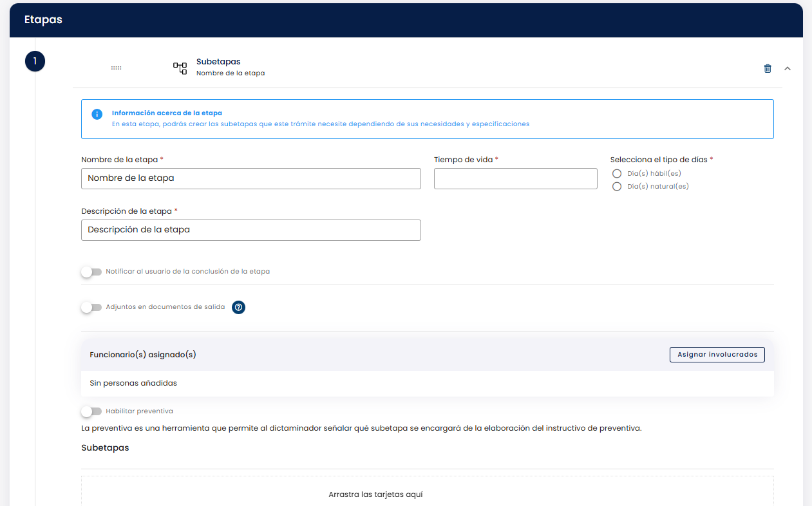Click the Etapas header title
The image size is (812, 506).
(43, 19)
